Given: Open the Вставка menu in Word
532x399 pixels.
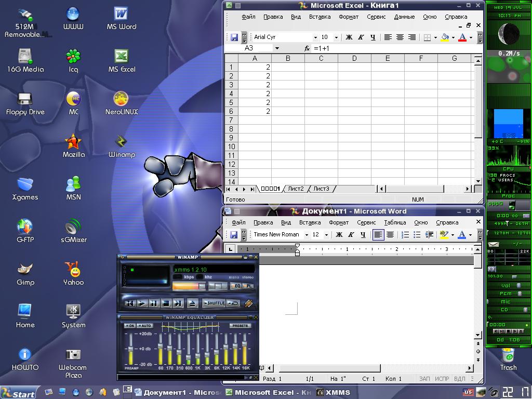Looking at the screenshot, I should (310, 222).
